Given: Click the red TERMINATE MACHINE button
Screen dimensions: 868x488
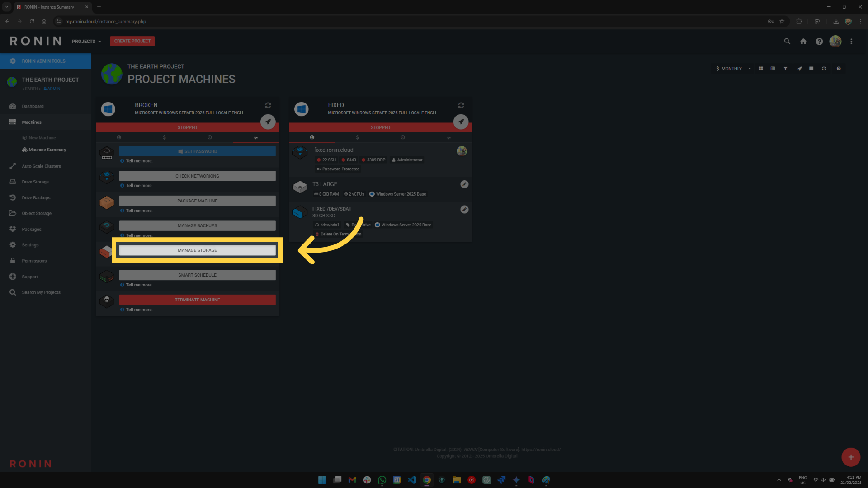Looking at the screenshot, I should 197,300.
